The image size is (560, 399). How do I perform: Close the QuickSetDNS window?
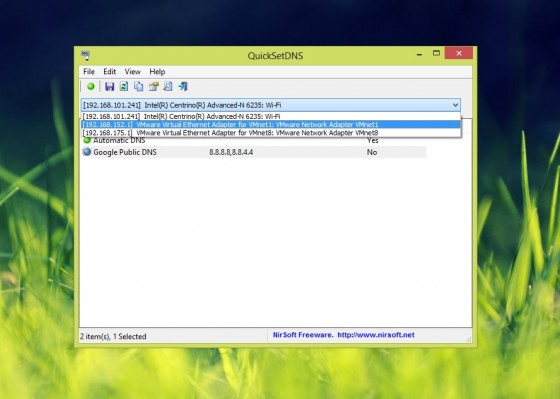[x=459, y=53]
